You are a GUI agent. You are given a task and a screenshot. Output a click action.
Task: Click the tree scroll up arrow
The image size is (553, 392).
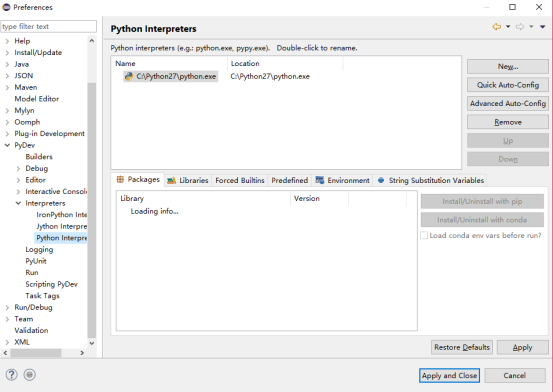[92, 41]
